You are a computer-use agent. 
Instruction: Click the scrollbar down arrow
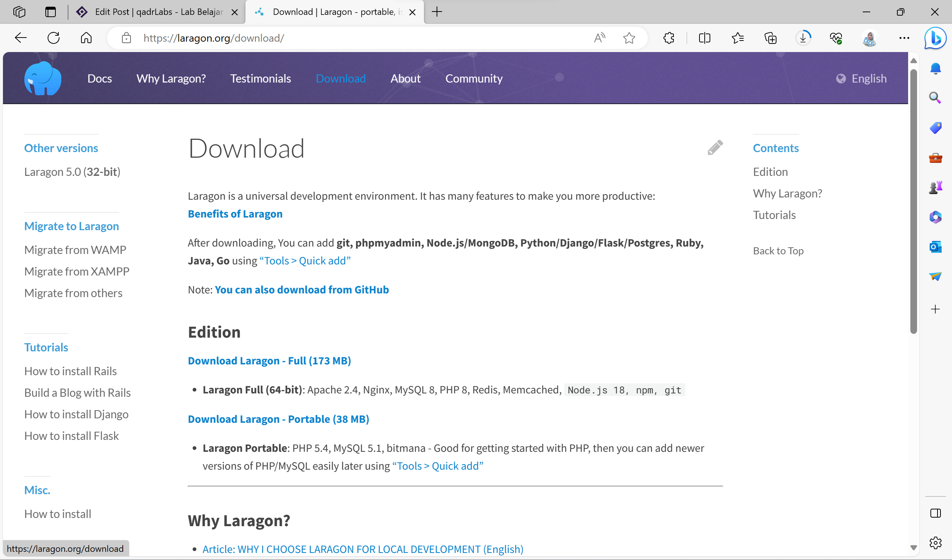(913, 547)
